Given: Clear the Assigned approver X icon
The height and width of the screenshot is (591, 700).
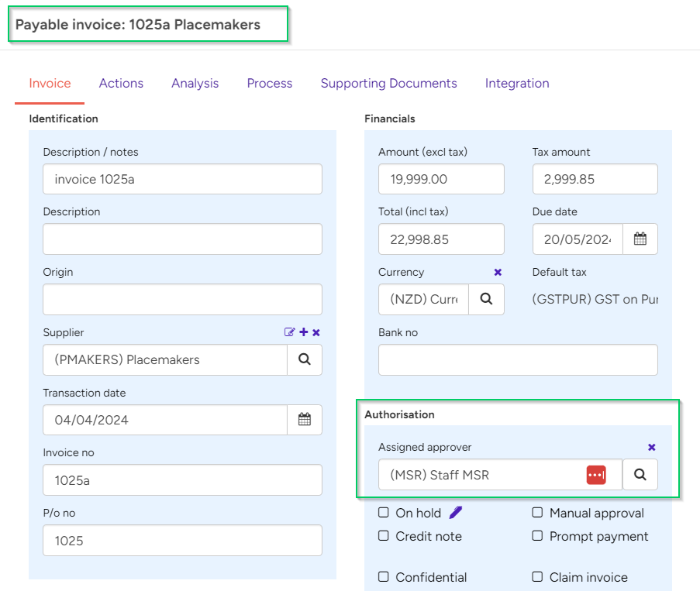Looking at the screenshot, I should click(x=652, y=447).
